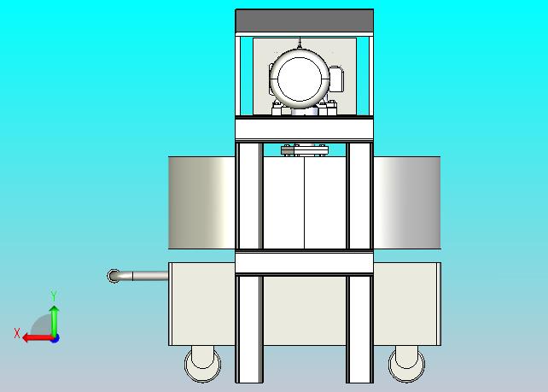Select the left caster wheel under the tank
The width and height of the screenshot is (548, 392).
point(202,364)
